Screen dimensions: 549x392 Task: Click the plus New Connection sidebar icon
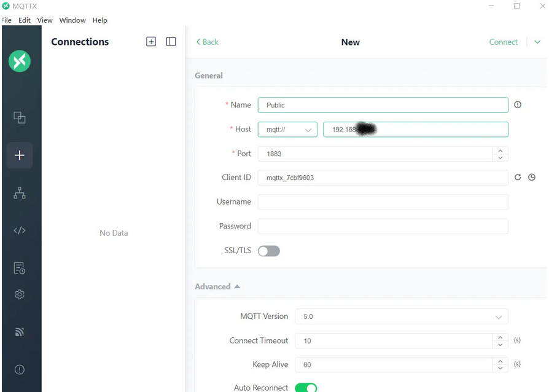[x=20, y=155]
